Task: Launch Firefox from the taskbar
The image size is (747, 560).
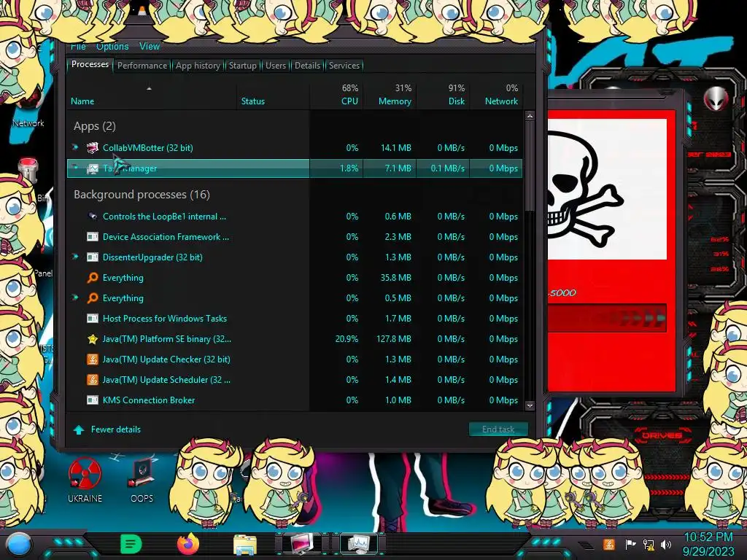Action: tap(188, 544)
